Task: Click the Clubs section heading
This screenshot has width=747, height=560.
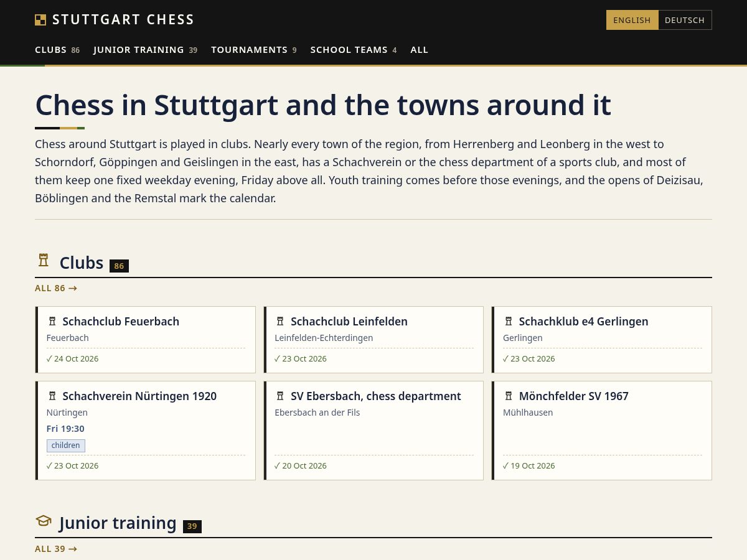Action: 82,263
